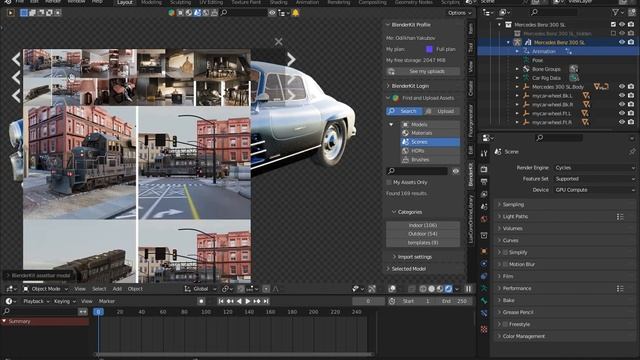
Task: Open Global transform orientation dropdown
Action: [200, 289]
